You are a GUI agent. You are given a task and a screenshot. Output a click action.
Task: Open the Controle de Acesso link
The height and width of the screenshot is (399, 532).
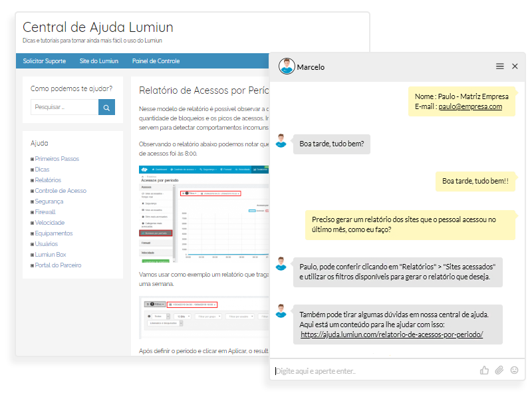point(61,191)
